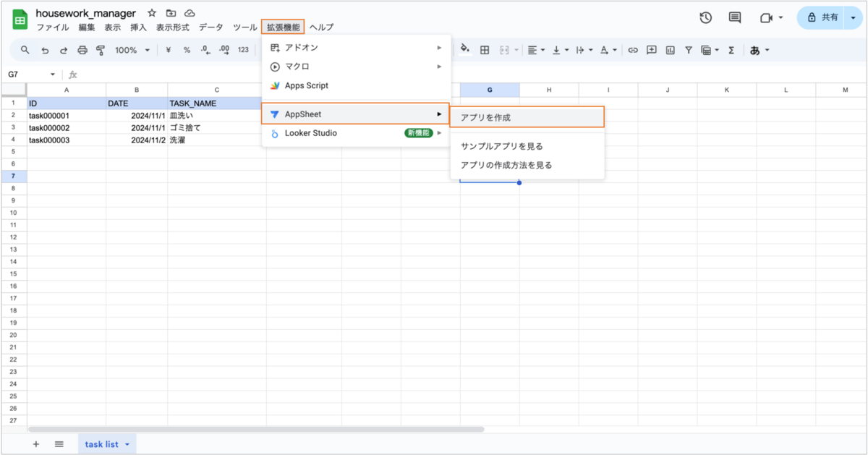Click the print icon
868x455 pixels.
pos(82,50)
